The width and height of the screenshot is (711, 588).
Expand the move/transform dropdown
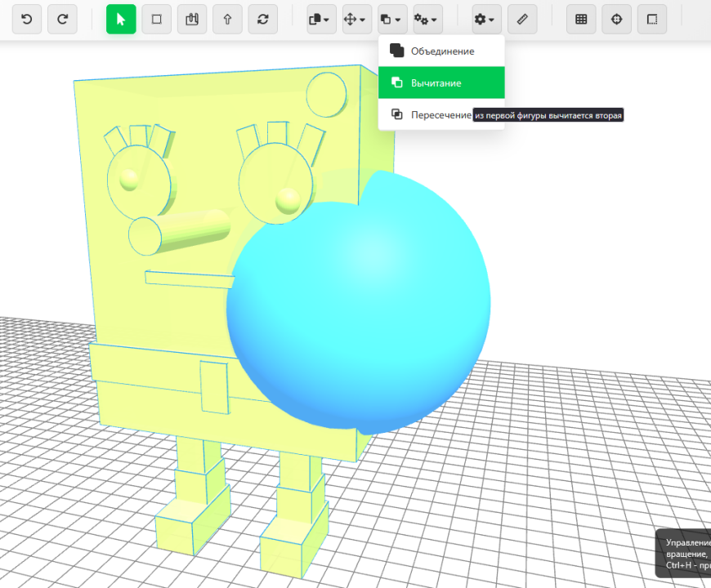tap(355, 19)
